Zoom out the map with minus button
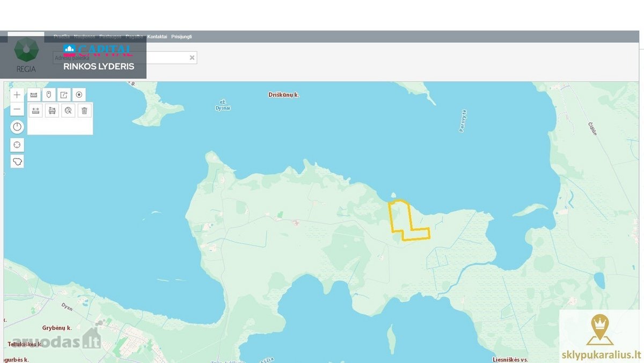The height and width of the screenshot is (363, 644). [x=17, y=110]
